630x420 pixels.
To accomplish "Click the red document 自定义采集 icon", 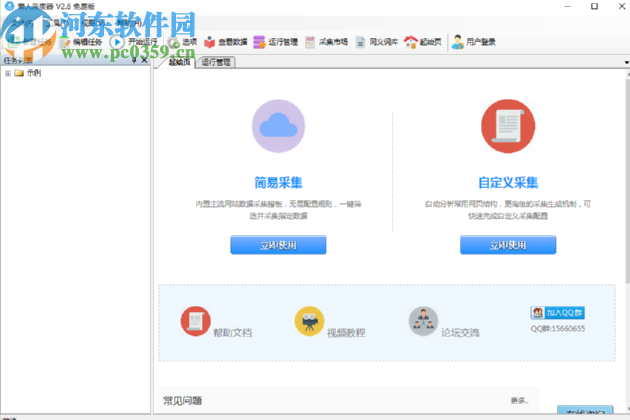I will coord(508,126).
